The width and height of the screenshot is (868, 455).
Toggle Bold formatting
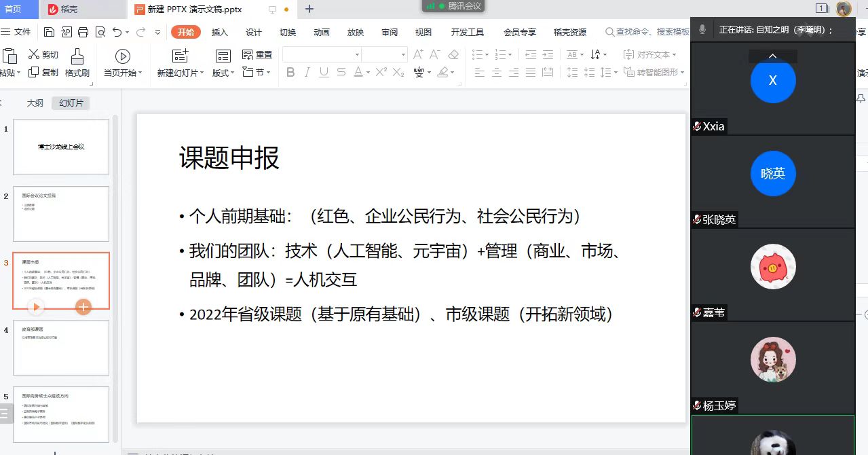tap(290, 72)
